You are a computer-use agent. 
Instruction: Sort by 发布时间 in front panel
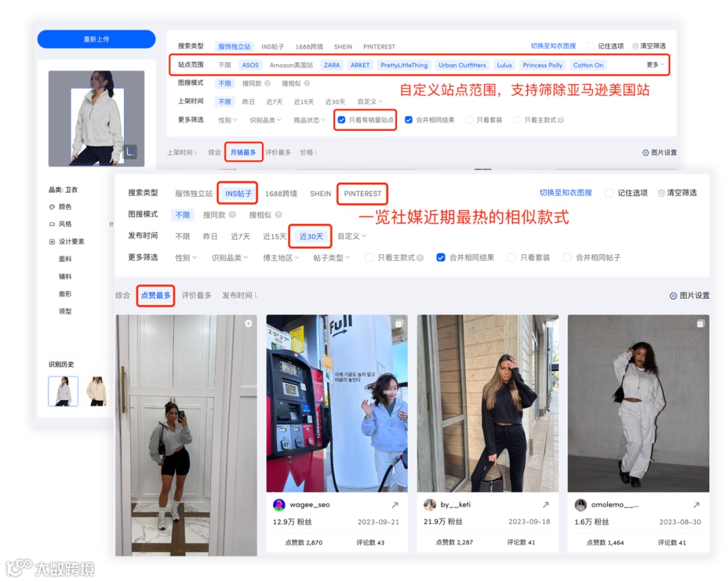(x=239, y=295)
